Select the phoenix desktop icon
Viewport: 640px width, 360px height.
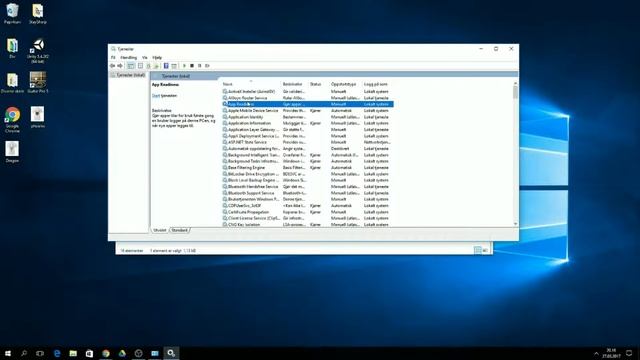click(38, 118)
